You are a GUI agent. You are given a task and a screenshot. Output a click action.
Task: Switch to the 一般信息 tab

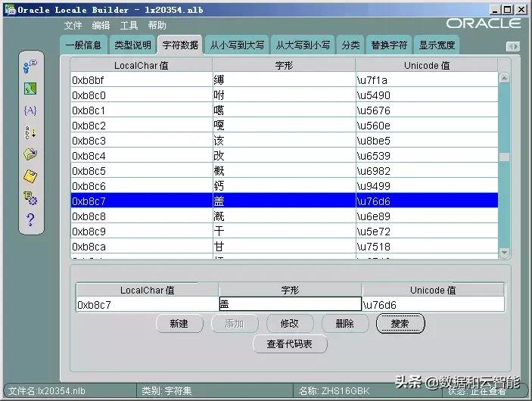[84, 45]
